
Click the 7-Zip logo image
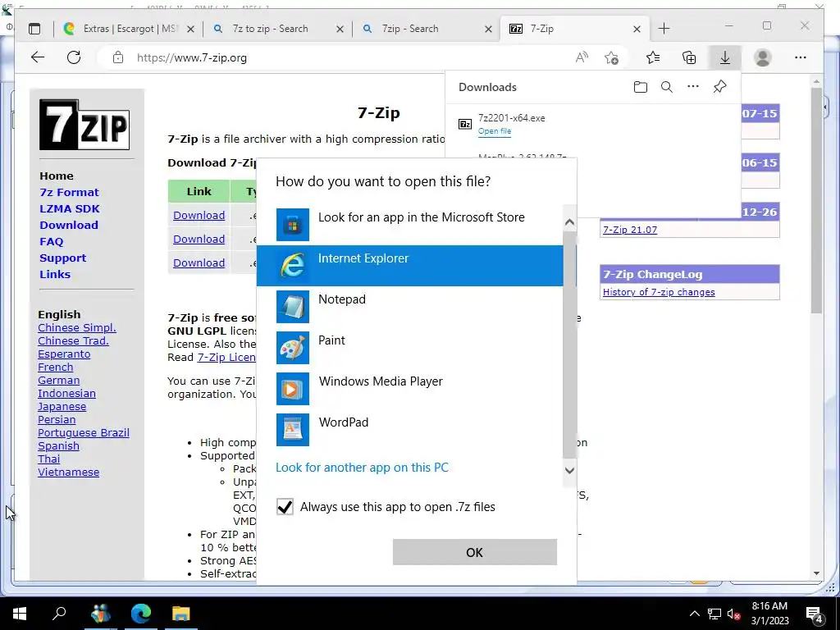coord(84,125)
